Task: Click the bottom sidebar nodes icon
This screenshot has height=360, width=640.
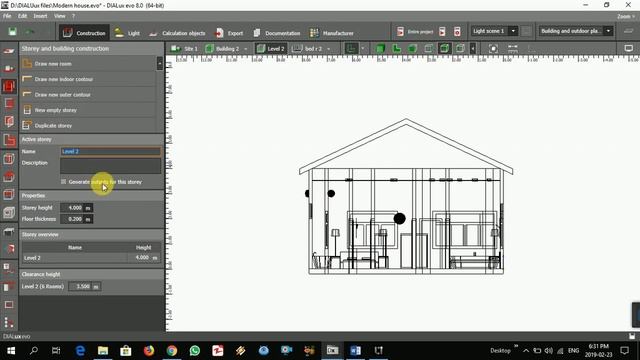Action: 9,323
